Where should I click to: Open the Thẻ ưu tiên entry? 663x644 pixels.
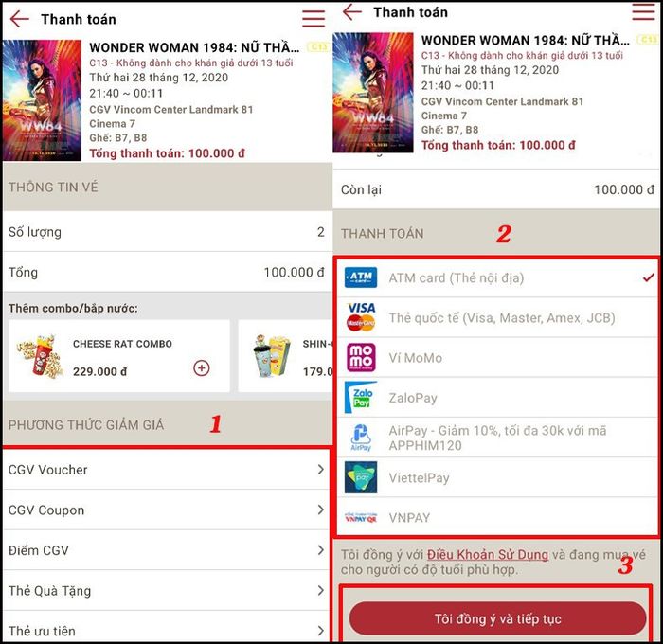coord(166,630)
